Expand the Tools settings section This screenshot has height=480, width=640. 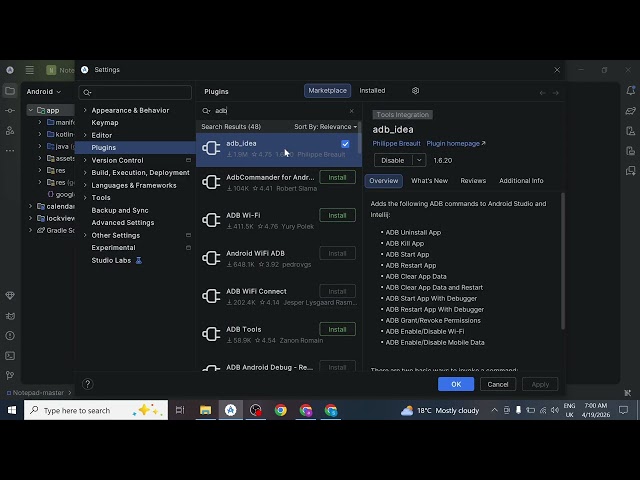[85, 198]
